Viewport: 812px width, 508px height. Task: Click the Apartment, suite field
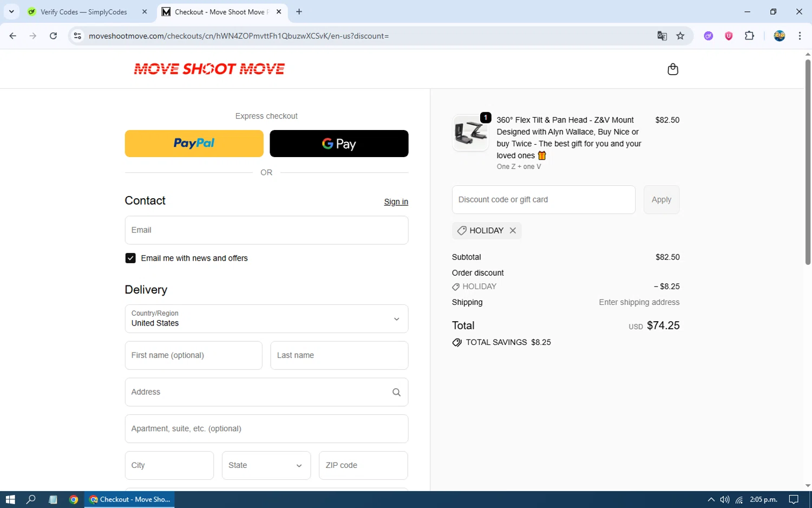click(266, 429)
